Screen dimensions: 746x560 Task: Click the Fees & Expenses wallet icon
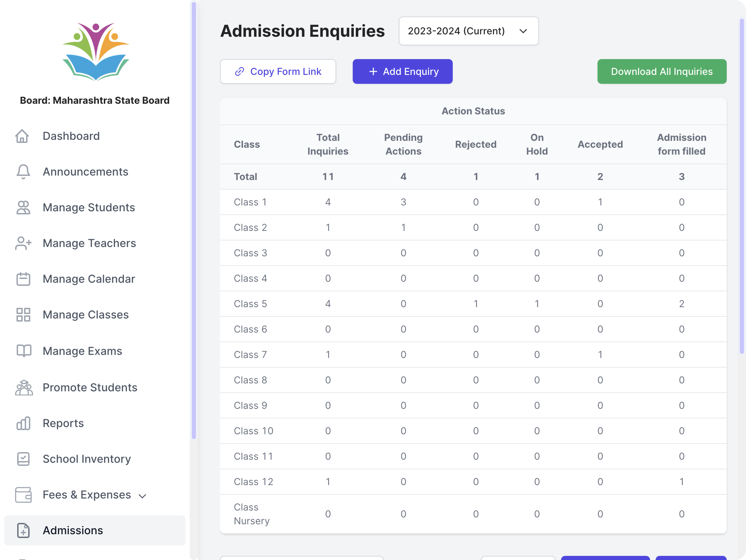tap(23, 495)
